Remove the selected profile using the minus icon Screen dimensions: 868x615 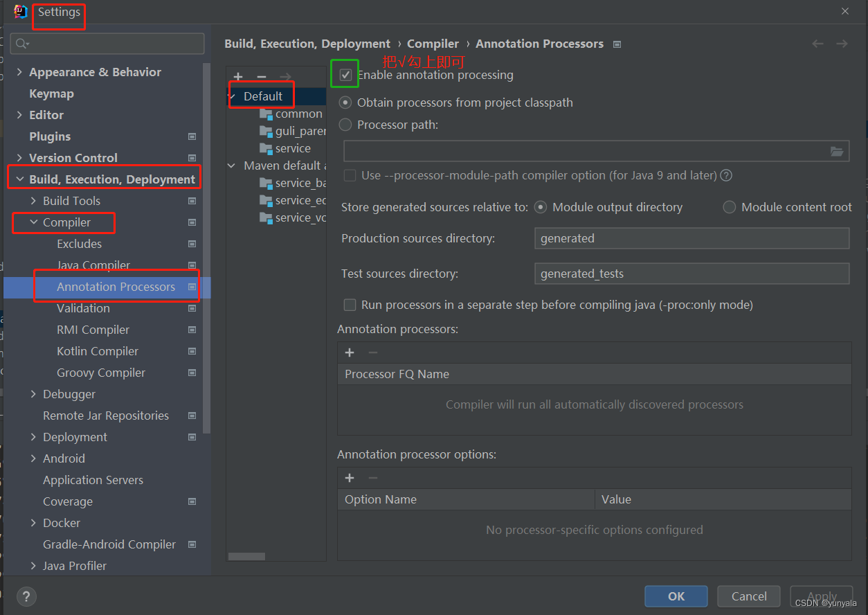(x=261, y=76)
